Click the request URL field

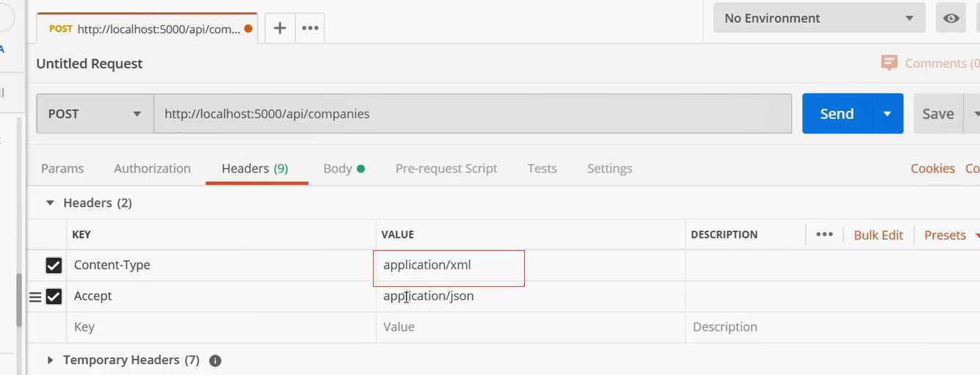click(x=473, y=114)
